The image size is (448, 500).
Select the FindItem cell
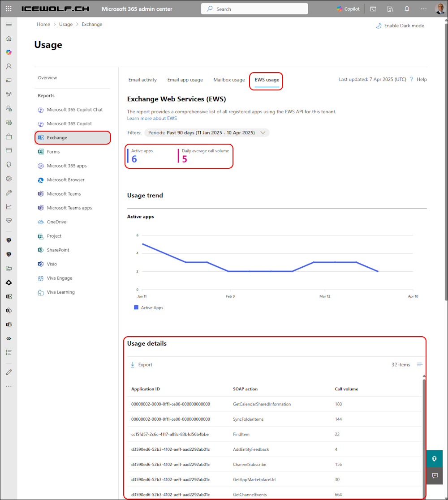click(241, 434)
